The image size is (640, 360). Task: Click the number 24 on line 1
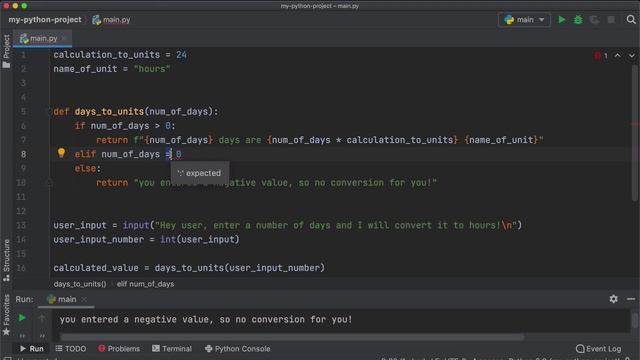coord(181,55)
